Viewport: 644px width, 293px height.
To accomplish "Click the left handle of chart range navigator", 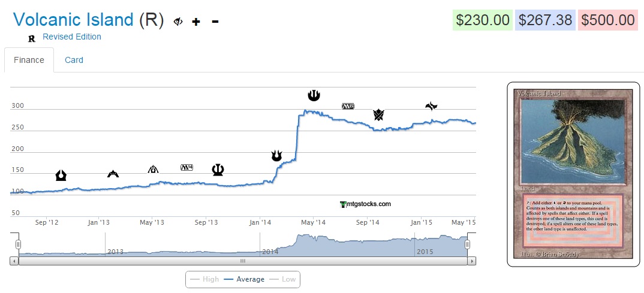I will [18, 244].
